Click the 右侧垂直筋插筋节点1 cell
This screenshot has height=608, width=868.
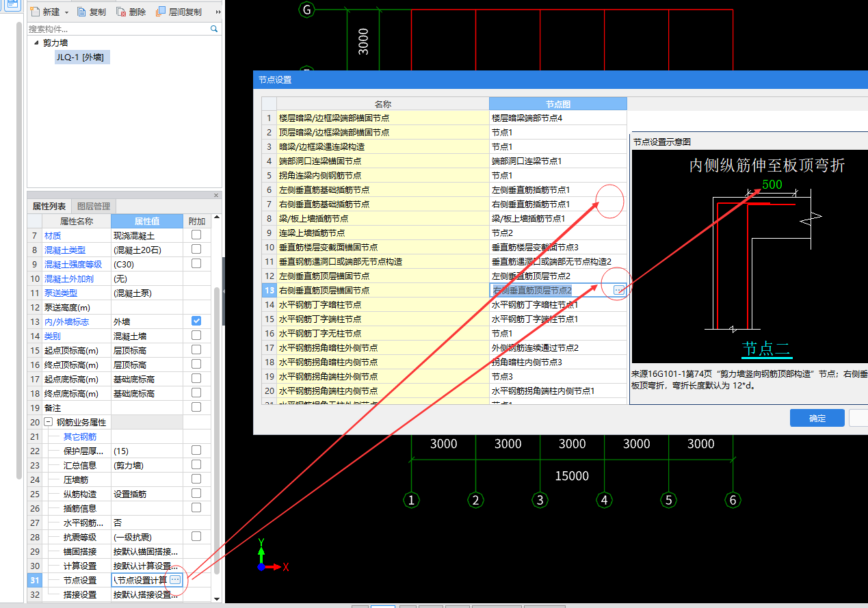[x=558, y=204]
